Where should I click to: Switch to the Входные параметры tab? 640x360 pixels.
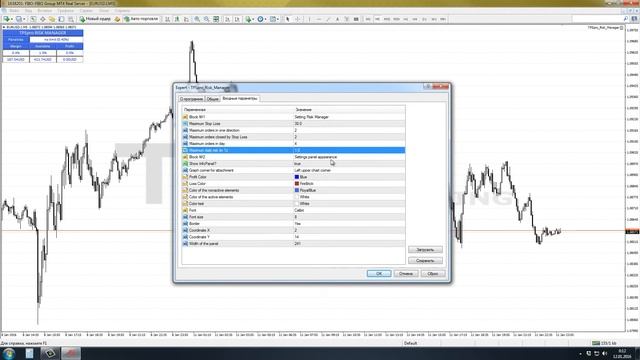pos(240,99)
